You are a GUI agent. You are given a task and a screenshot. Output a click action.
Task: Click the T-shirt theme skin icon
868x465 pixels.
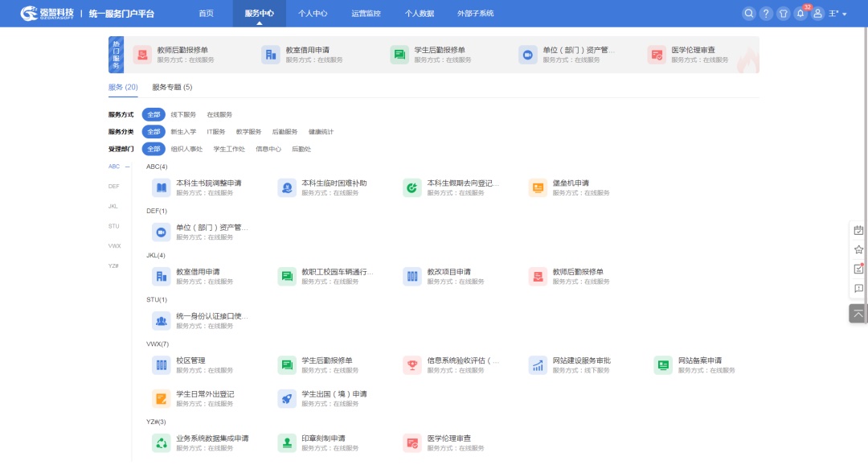click(783, 14)
